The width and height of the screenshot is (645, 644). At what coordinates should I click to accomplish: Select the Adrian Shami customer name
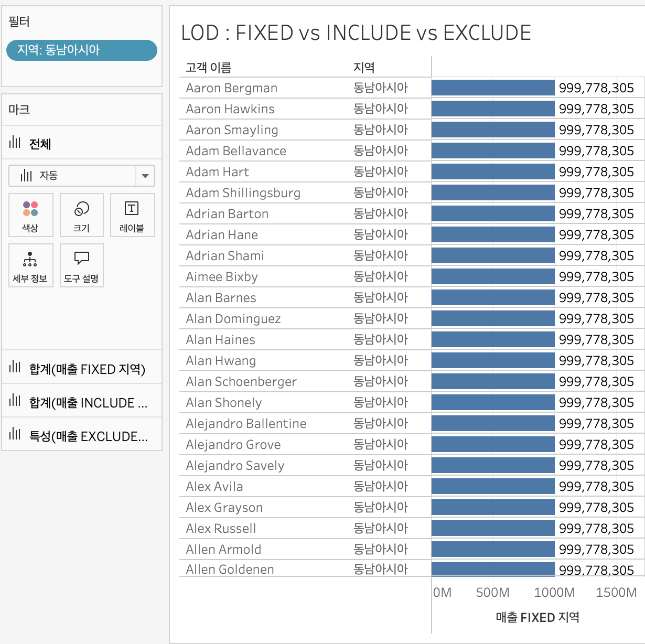pos(225,256)
